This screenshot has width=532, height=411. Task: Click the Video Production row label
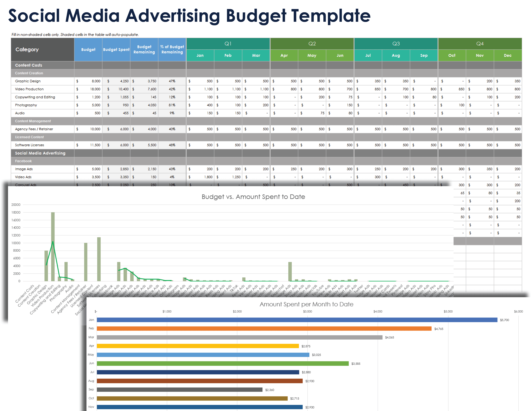pos(29,89)
